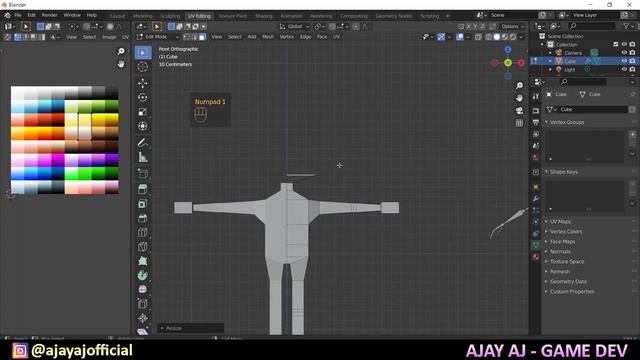Image resolution: width=640 pixels, height=360 pixels.
Task: Enable face select mode in viewport
Action: click(202, 37)
